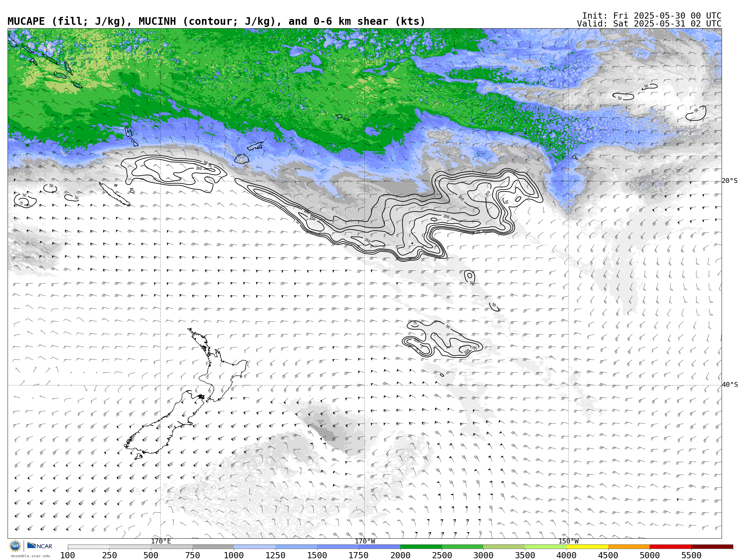Pick the pale blue 1000–1250 colorbar swatch
This screenshot has width=744, height=560.
pos(255,547)
